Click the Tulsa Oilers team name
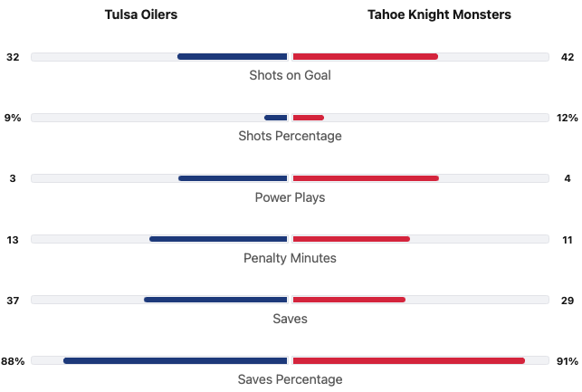Viewport: 582px width, 392px height. 141,14
